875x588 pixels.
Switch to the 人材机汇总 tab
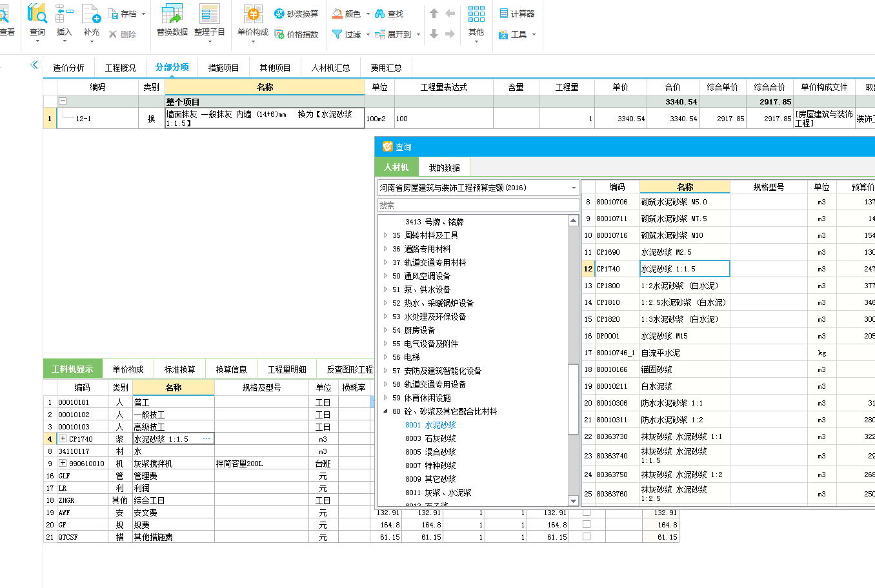330,68
